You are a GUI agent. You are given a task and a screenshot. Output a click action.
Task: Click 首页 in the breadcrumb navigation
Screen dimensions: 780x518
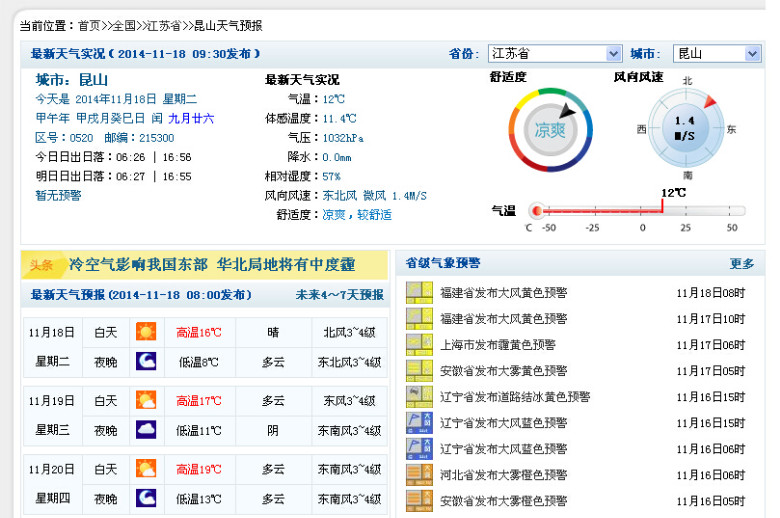click(89, 25)
